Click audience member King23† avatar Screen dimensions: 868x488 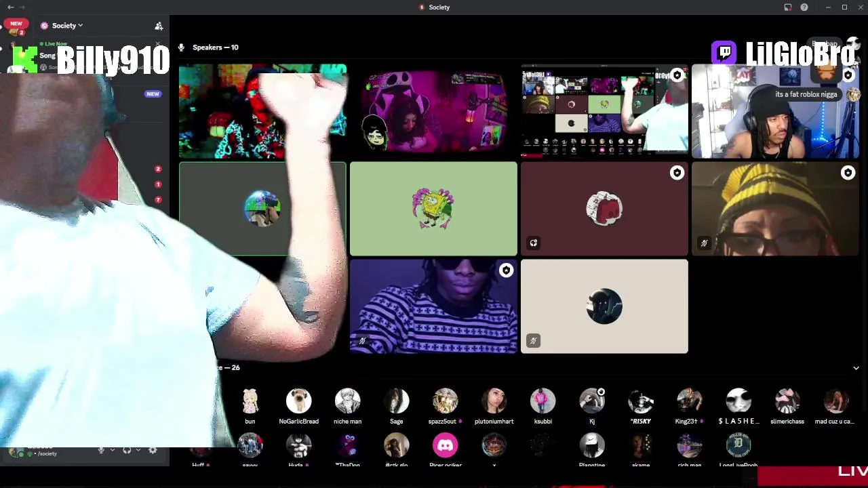[x=690, y=401]
